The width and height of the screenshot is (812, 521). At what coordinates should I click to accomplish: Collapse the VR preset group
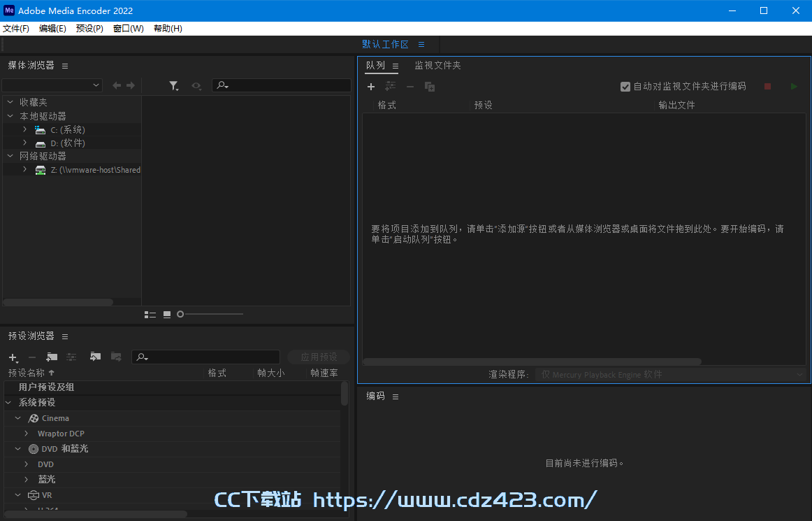pyautogui.click(x=17, y=495)
